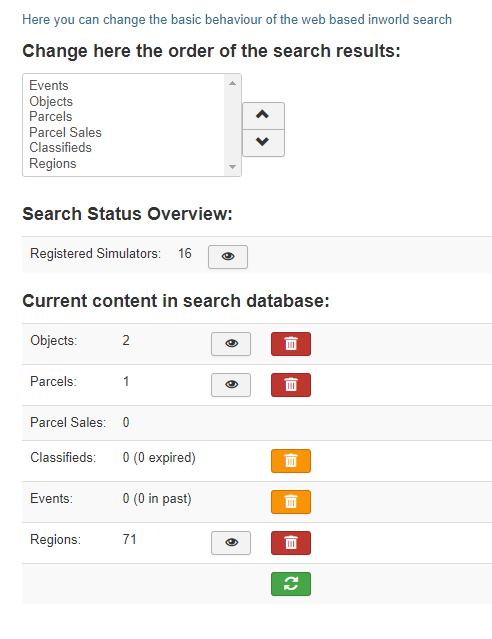The width and height of the screenshot is (492, 639).
Task: Delete Regions entries with red trash button
Action: click(x=291, y=543)
